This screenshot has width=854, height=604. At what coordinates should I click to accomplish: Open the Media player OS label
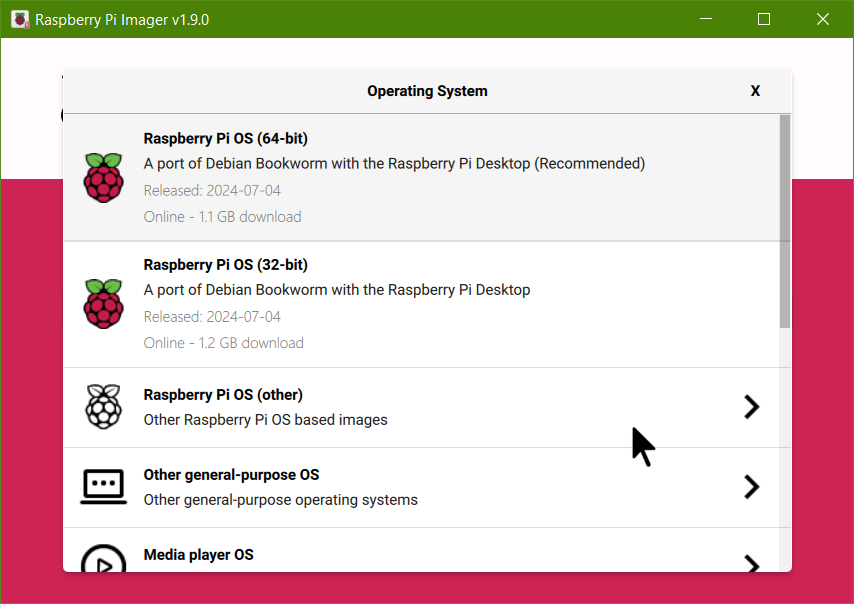pos(198,555)
